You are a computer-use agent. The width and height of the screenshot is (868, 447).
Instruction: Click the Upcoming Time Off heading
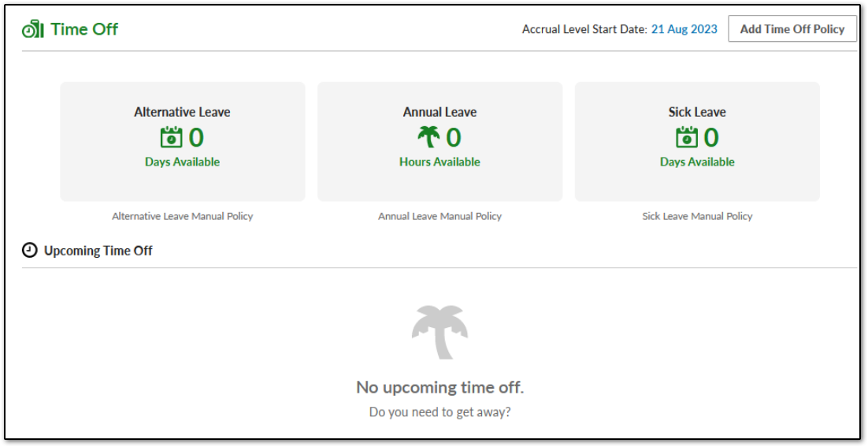pyautogui.click(x=98, y=251)
